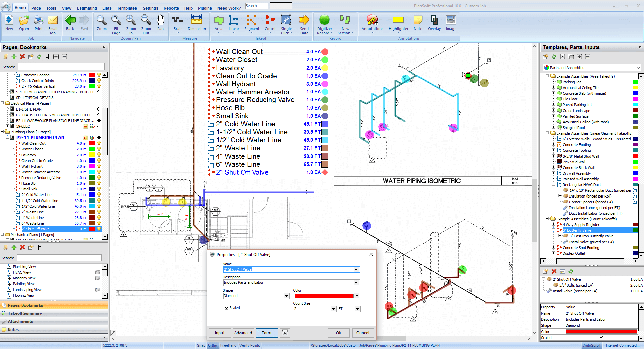
Task: Activate the Count takeoff tool
Action: 270,24
